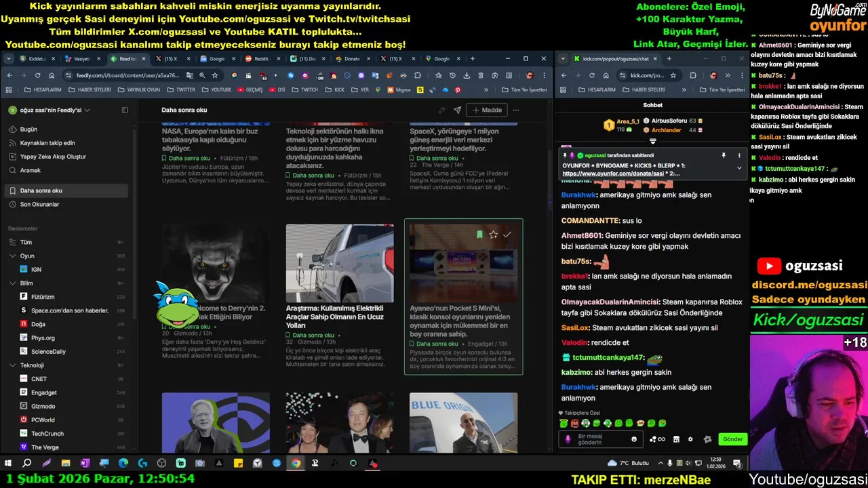Reload the Feedly page

pos(37,75)
